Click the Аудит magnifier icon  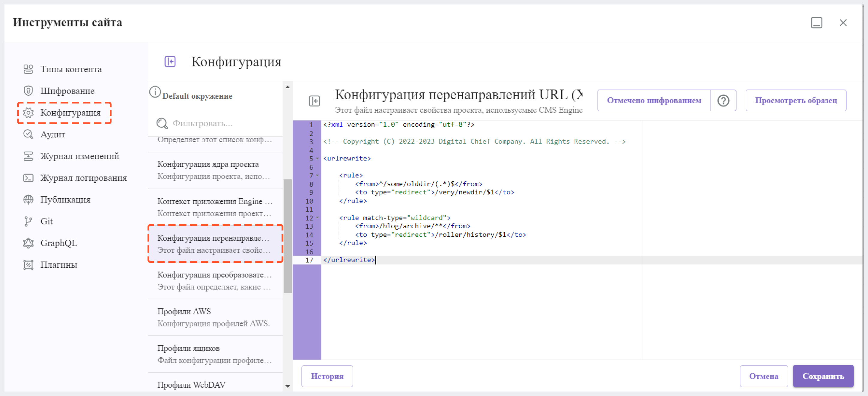tap(28, 134)
